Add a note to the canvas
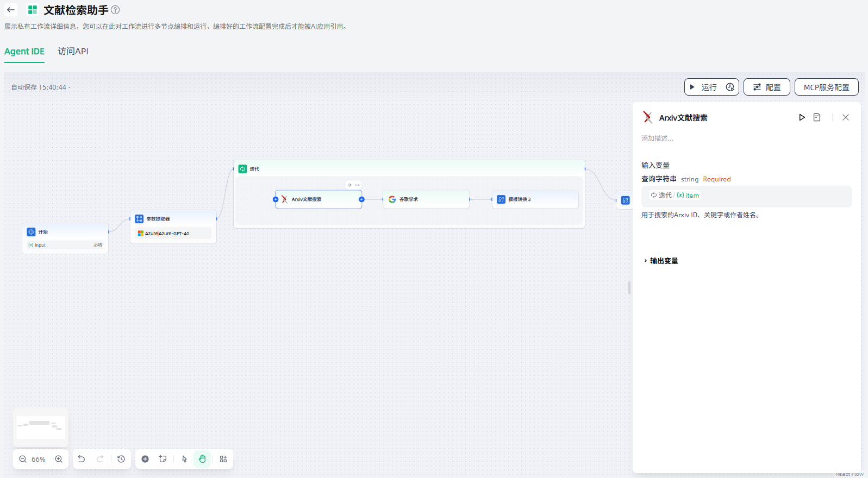The image size is (868, 478). click(x=163, y=459)
